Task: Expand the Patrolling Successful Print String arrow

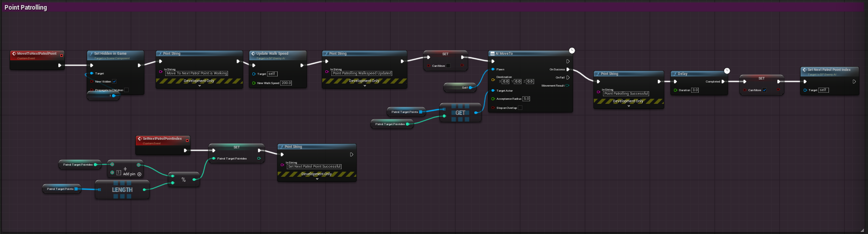Action: click(x=629, y=106)
